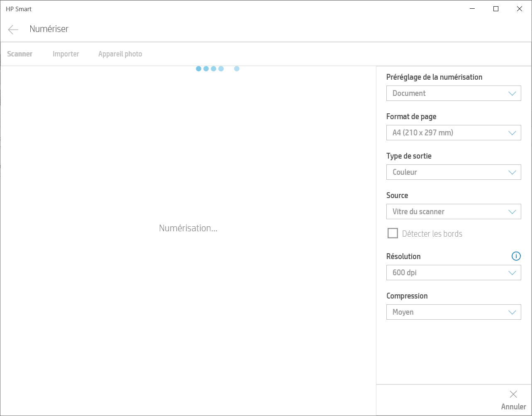This screenshot has width=532, height=416.
Task: Open the resolution info tooltip
Action: tap(516, 256)
